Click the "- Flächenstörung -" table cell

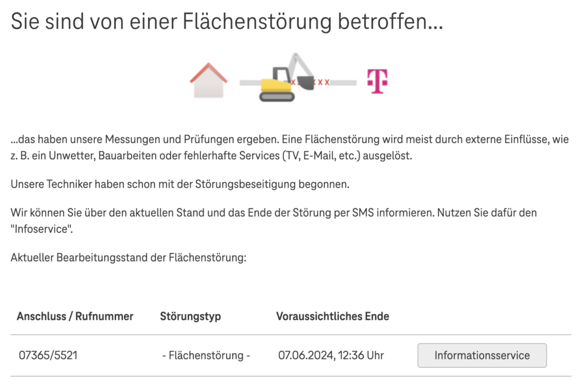[x=206, y=355]
